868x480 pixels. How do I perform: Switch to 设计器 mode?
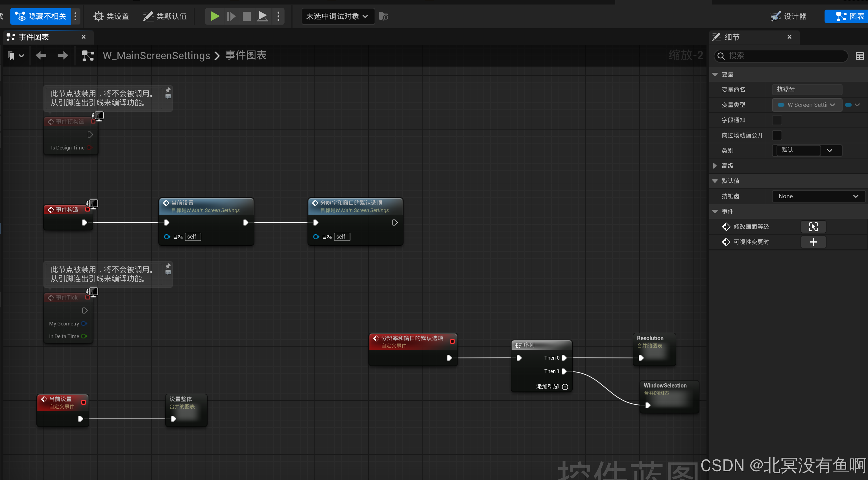click(x=788, y=16)
